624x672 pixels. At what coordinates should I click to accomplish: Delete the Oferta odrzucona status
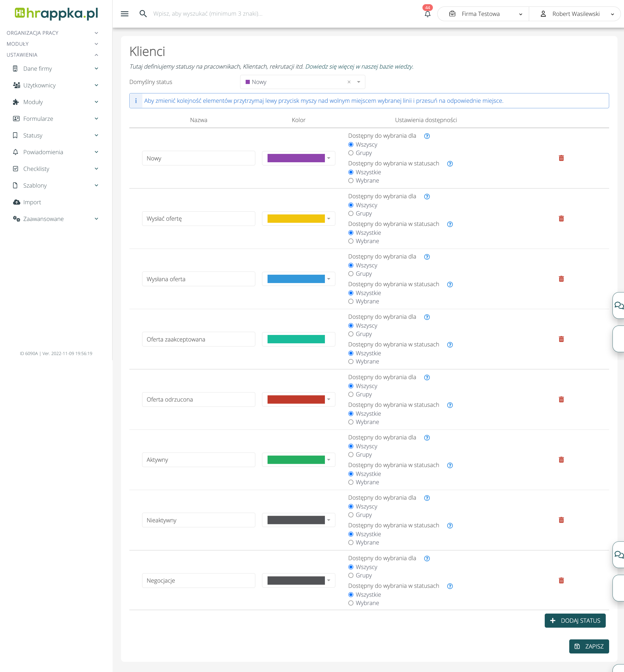point(561,399)
